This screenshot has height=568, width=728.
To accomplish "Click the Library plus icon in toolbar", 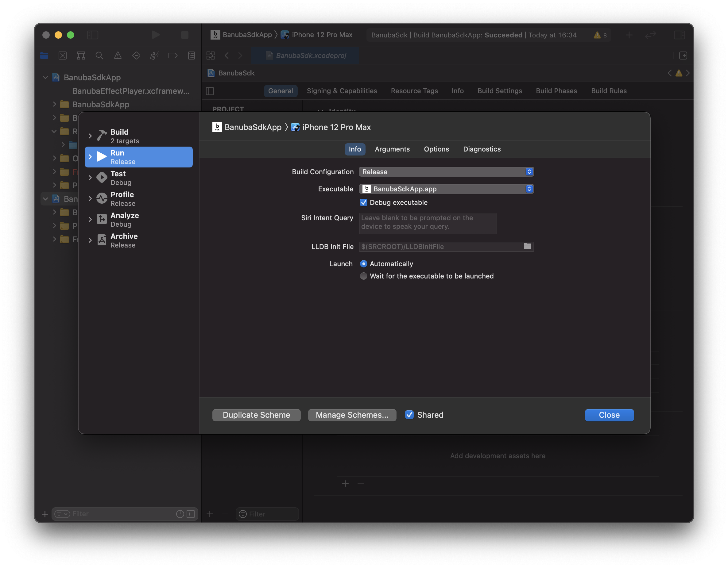I will click(629, 35).
